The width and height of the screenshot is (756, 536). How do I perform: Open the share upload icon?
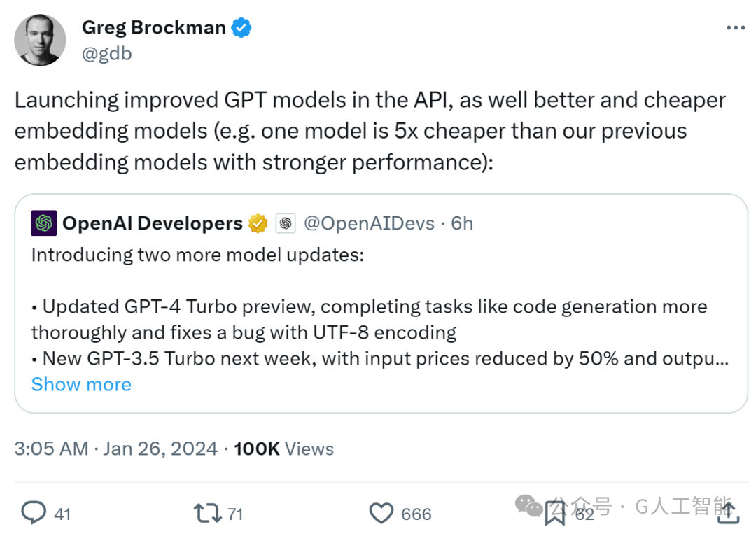729,512
